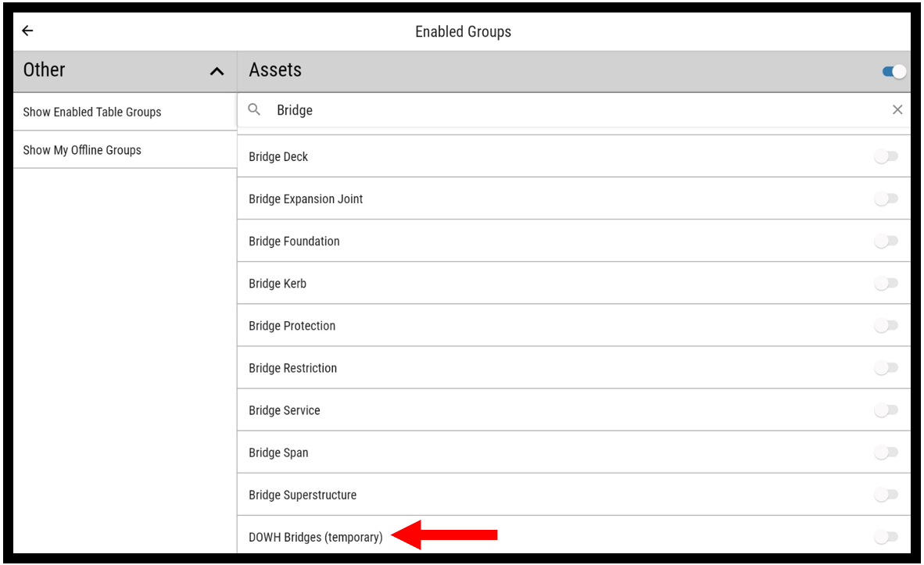Toggle the Bridge Restriction switch
924x565 pixels.
tap(886, 368)
